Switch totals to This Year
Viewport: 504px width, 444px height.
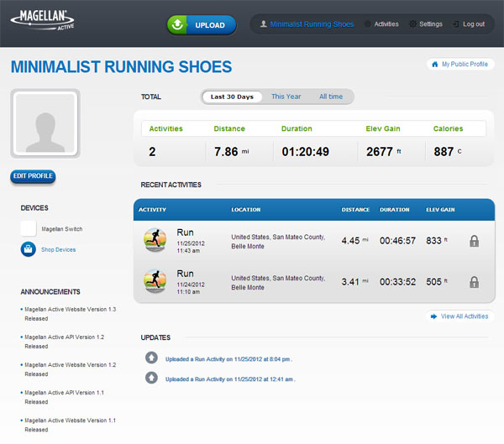(x=286, y=97)
